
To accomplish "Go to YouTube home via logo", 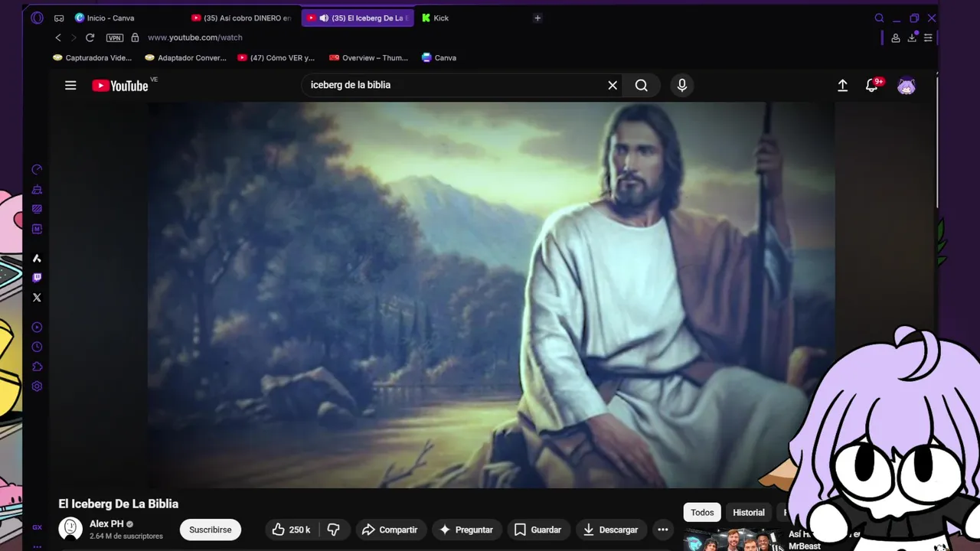I will tap(120, 86).
